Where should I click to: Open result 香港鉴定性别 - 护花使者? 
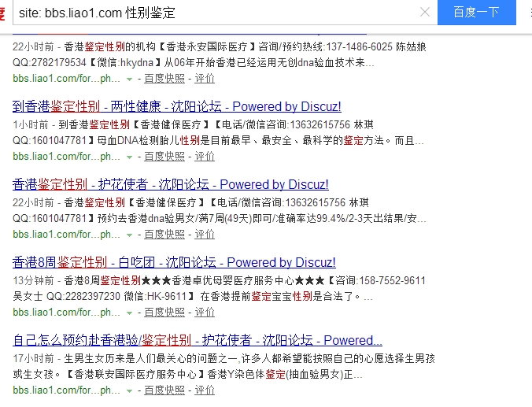point(170,184)
